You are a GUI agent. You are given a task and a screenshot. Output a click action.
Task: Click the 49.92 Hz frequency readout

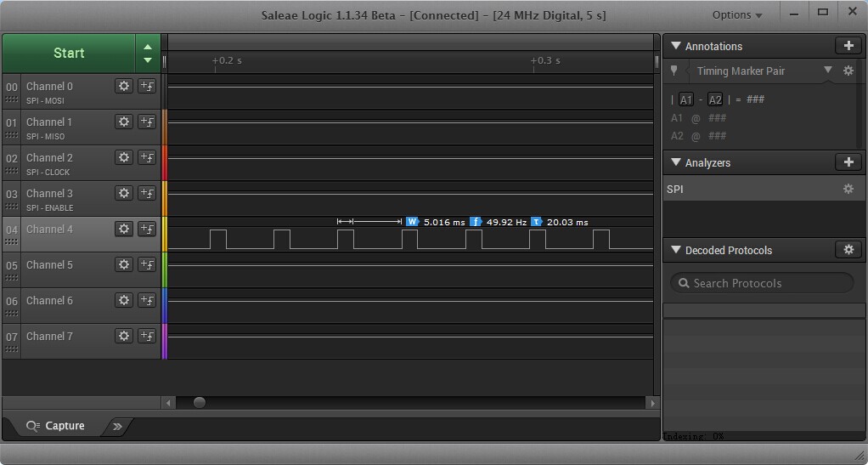506,222
